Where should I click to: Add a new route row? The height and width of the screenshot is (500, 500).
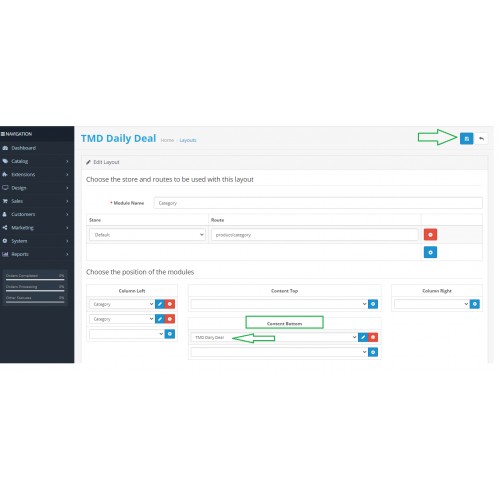point(430,252)
